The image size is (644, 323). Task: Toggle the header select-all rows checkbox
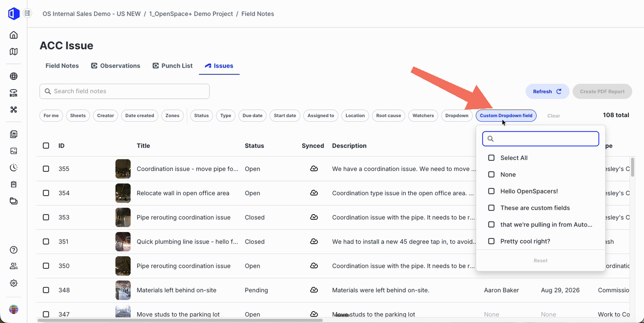coord(46,146)
